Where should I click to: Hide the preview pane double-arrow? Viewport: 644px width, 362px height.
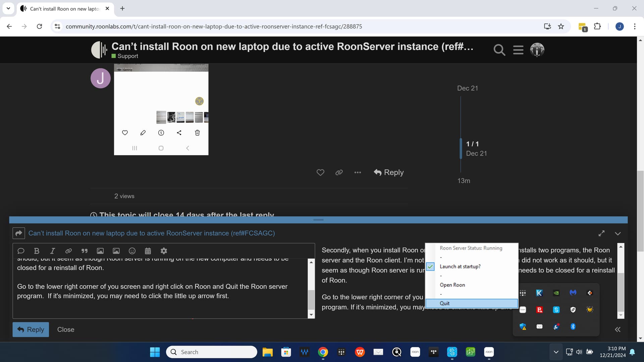[x=618, y=329]
